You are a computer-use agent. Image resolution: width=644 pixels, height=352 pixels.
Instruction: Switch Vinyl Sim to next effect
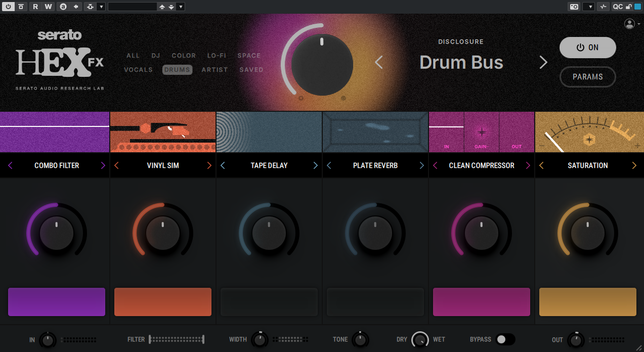pos(209,165)
